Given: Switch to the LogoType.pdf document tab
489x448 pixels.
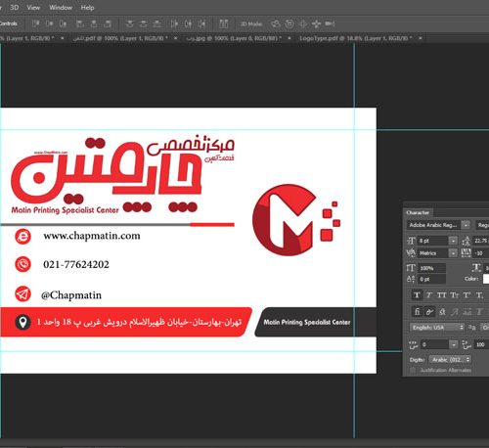Looking at the screenshot, I should pyautogui.click(x=355, y=38).
